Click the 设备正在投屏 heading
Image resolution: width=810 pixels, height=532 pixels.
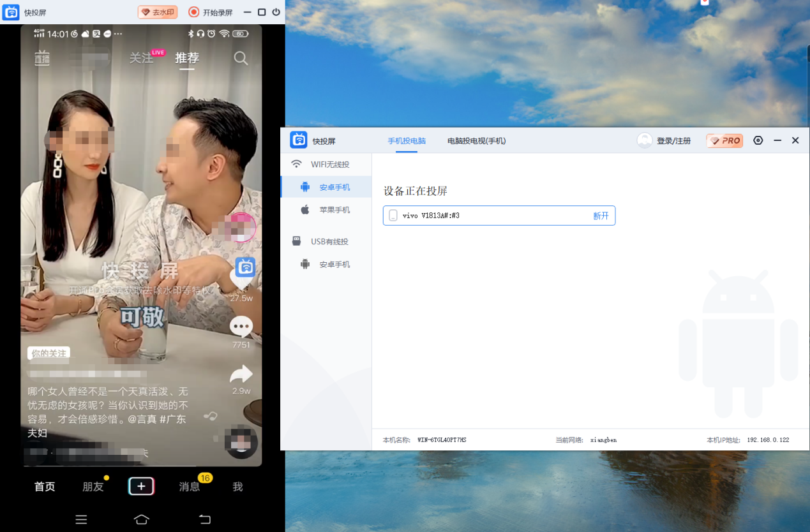[416, 191]
